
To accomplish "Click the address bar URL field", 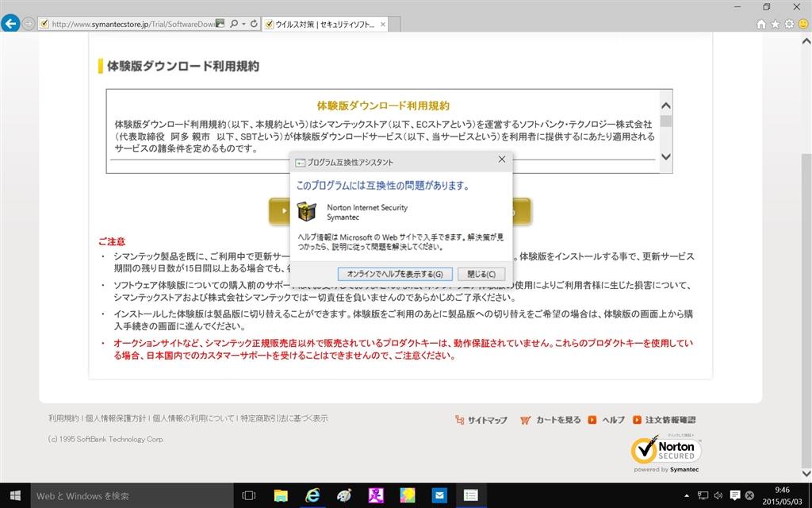I will pos(132,25).
